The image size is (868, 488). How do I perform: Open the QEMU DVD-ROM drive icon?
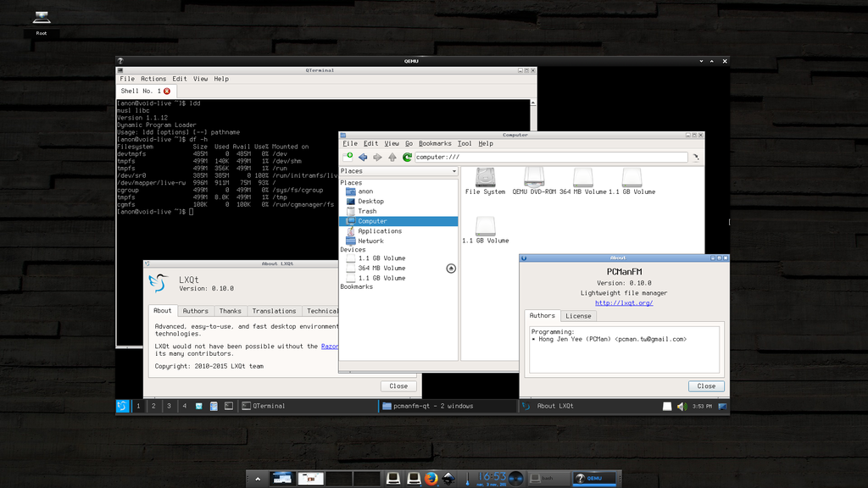(533, 178)
